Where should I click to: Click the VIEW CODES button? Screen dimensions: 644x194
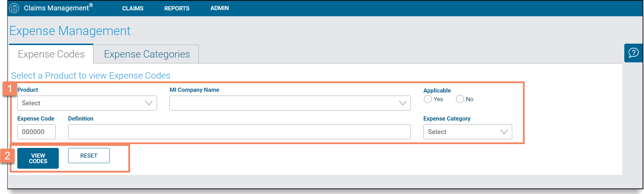pos(38,158)
